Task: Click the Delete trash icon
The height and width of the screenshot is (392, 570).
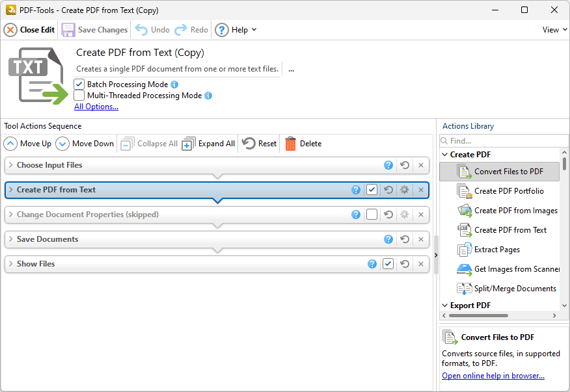Action: pos(290,143)
